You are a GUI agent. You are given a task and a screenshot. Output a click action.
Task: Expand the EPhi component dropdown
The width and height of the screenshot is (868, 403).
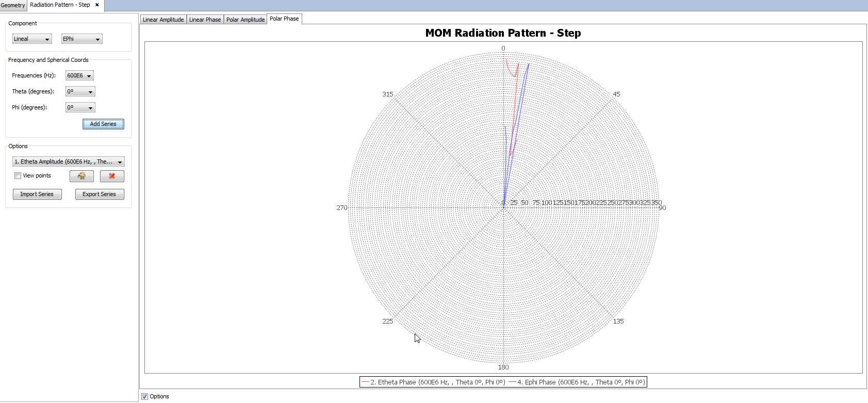tap(81, 39)
